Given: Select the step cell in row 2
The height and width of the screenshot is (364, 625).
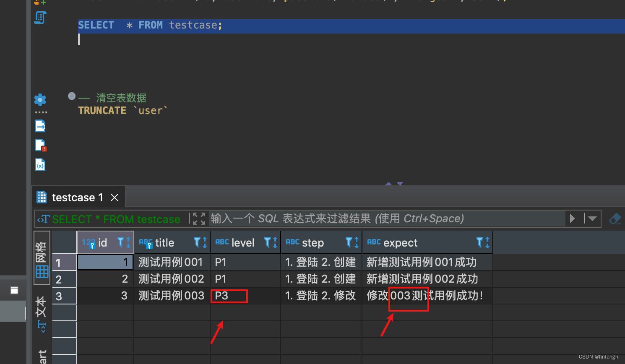Looking at the screenshot, I should point(321,279).
